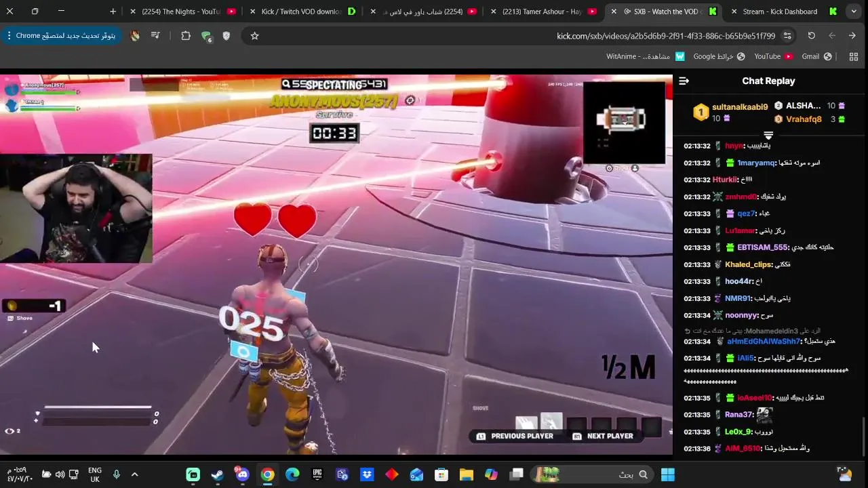This screenshot has height=488, width=868.
Task: Open the Google Maps bookmark
Action: (719, 57)
